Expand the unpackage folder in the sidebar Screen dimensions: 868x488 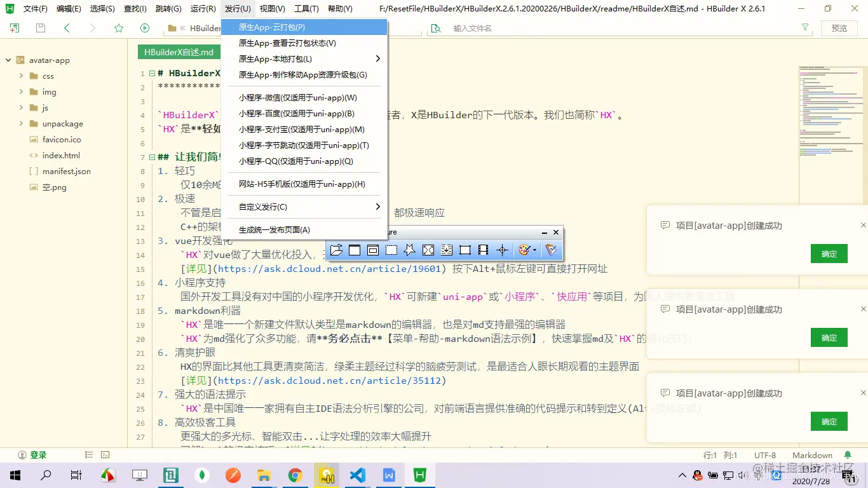(x=20, y=123)
